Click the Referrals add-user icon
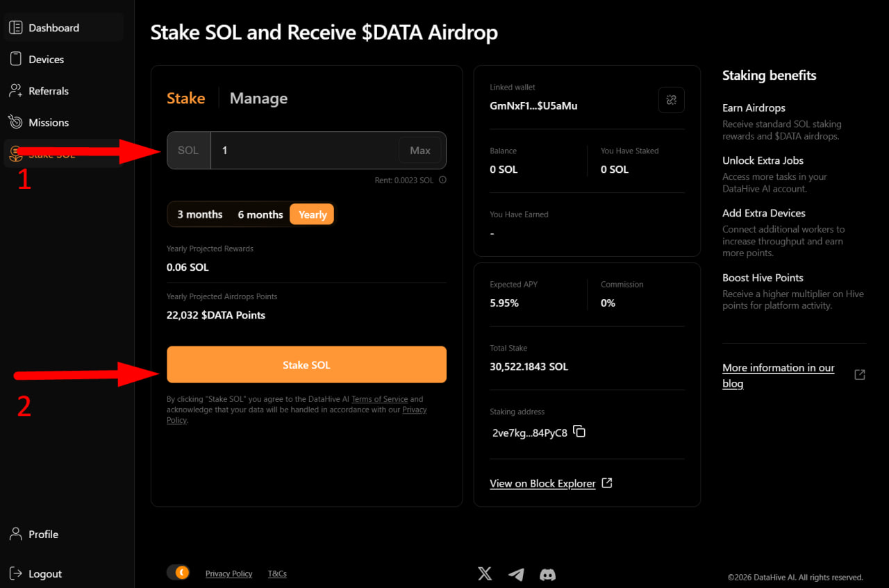 pos(15,91)
